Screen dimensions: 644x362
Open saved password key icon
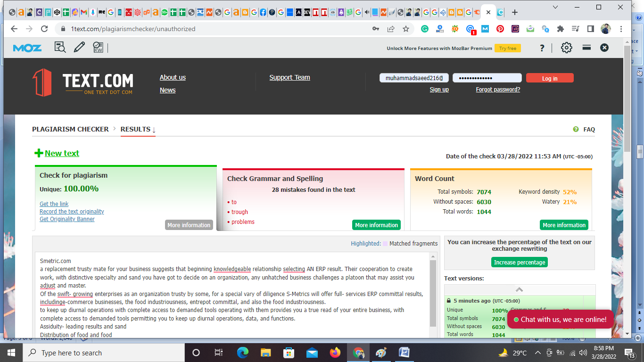point(376,29)
